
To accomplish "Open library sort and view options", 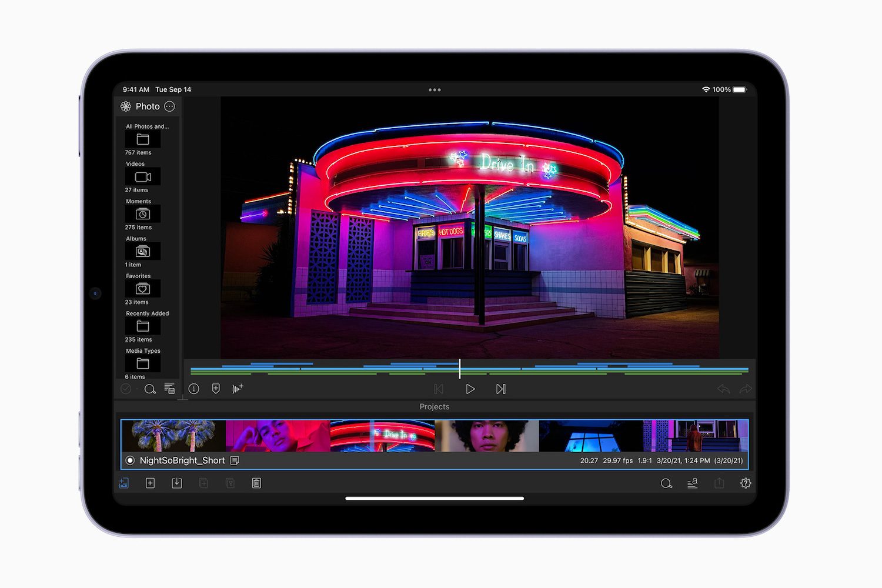I will pyautogui.click(x=169, y=389).
